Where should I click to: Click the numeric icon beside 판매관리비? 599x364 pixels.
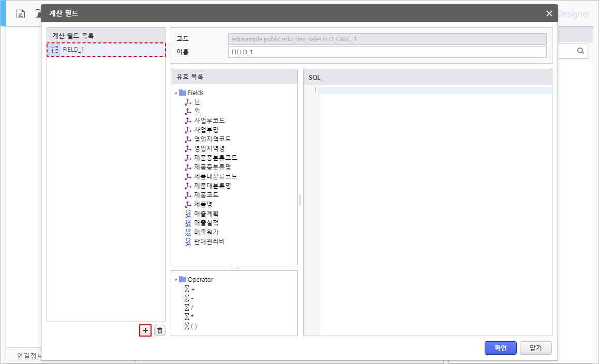[x=188, y=241]
